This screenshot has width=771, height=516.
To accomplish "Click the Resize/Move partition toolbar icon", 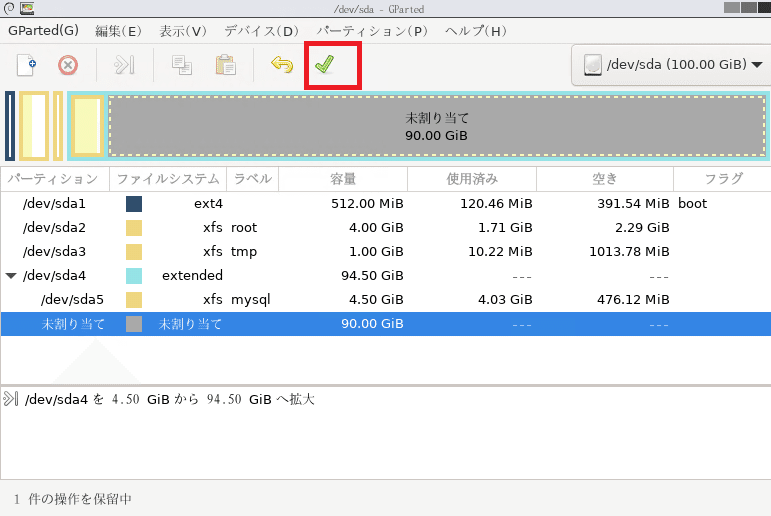I will (124, 65).
